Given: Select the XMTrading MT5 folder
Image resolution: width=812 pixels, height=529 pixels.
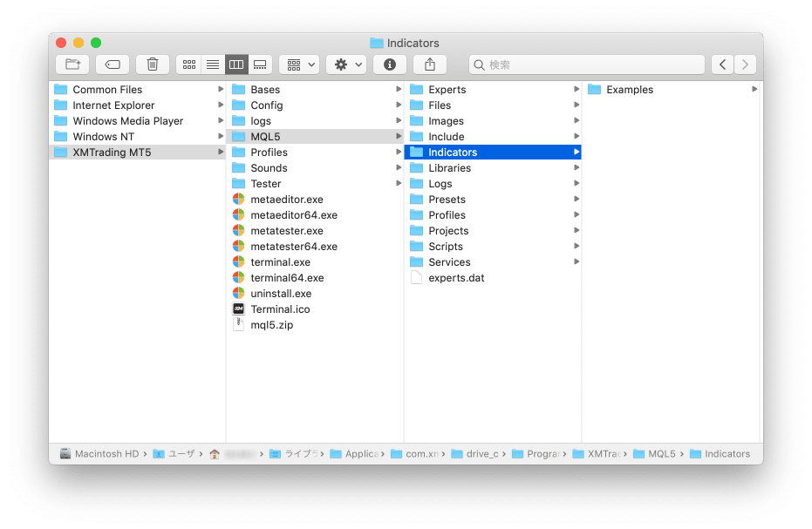Looking at the screenshot, I should click(138, 153).
